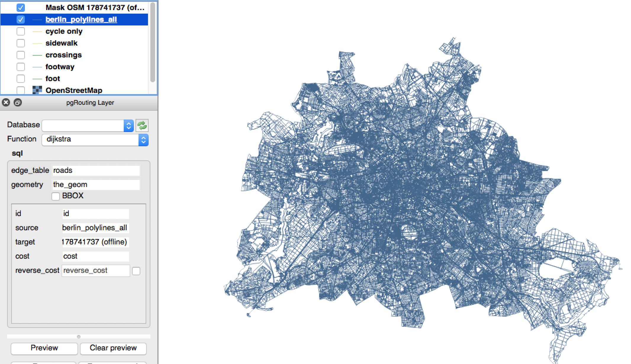The height and width of the screenshot is (364, 631).
Task: Select the foot layer name
Action: [53, 79]
